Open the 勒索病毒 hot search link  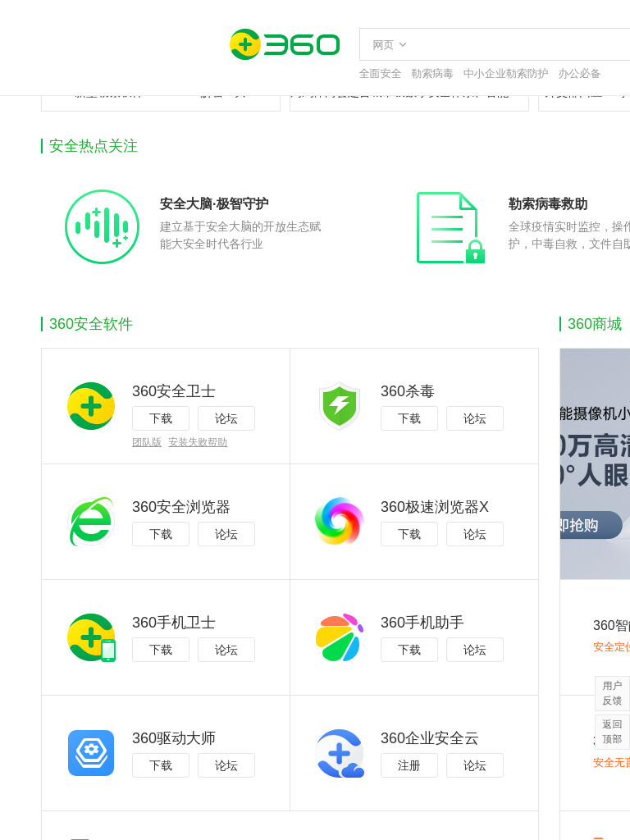(431, 73)
